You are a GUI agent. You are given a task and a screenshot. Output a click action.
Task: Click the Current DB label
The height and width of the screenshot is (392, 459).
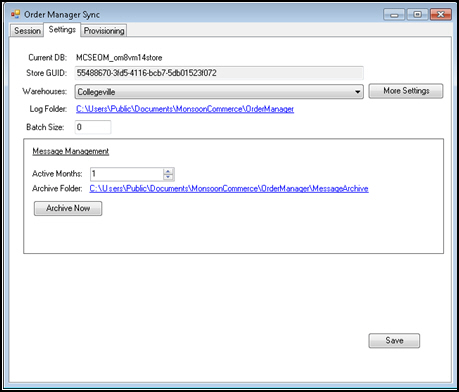pos(48,58)
